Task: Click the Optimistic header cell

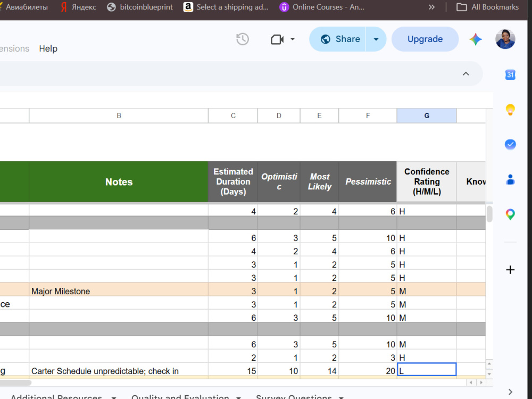Action: point(279,182)
